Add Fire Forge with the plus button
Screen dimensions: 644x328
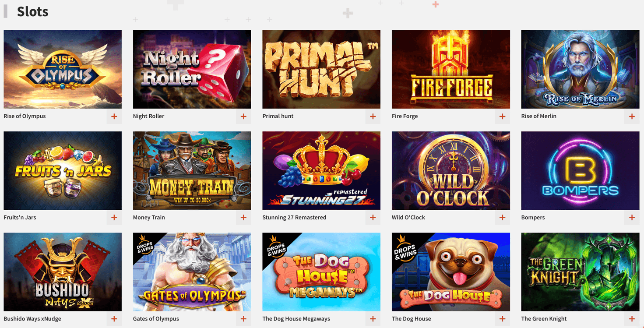[502, 116]
